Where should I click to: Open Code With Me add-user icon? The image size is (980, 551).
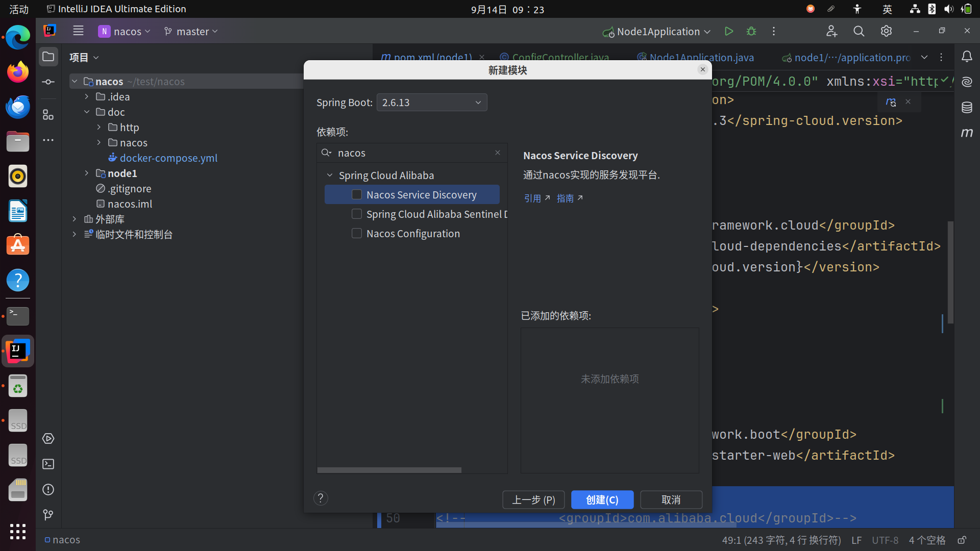[x=832, y=31]
